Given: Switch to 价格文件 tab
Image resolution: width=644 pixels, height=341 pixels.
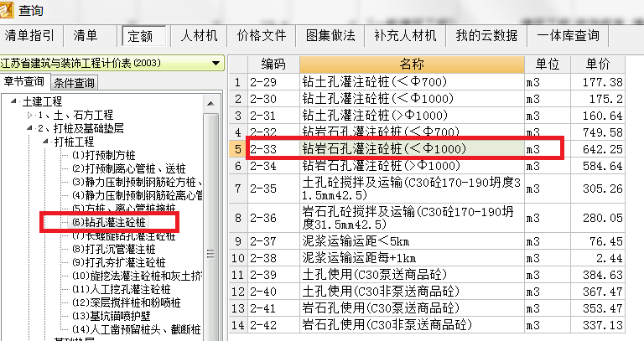Looking at the screenshot, I should [x=262, y=36].
